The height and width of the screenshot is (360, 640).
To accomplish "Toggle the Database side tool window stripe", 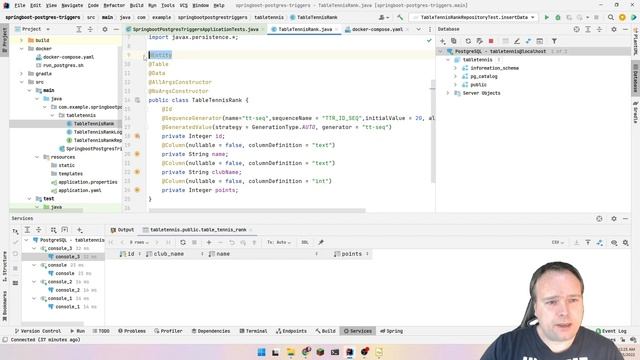I will (x=636, y=77).
